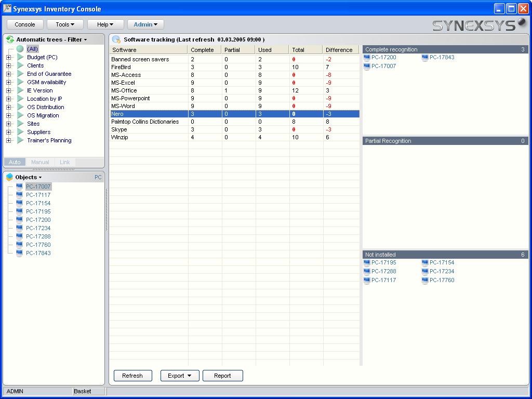Click PC-17117 icon under Not installed
This screenshot has width=532, height=399.
[367, 280]
